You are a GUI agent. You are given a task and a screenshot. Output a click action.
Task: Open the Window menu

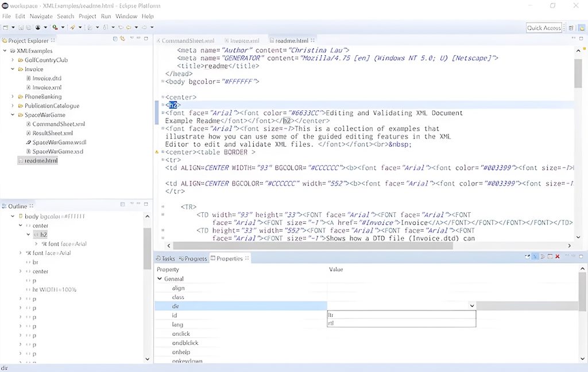pos(126,16)
